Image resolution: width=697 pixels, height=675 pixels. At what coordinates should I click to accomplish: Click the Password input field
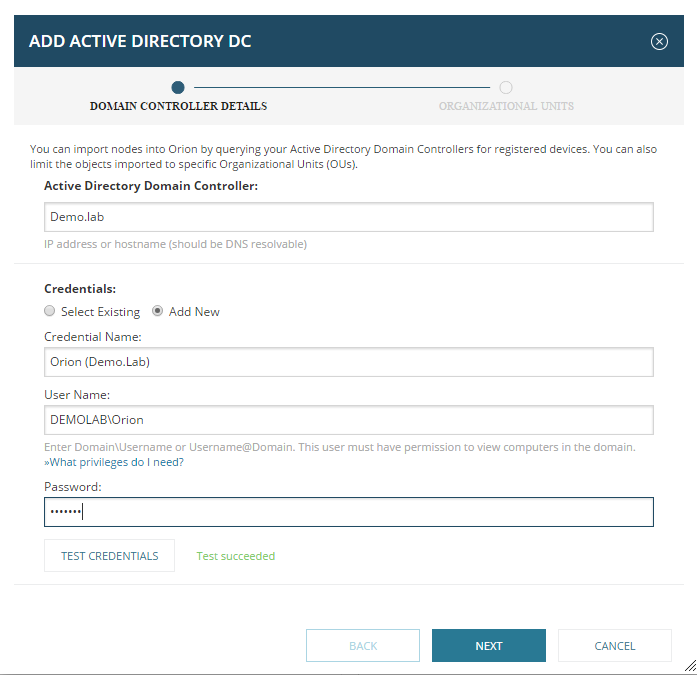[348, 512]
